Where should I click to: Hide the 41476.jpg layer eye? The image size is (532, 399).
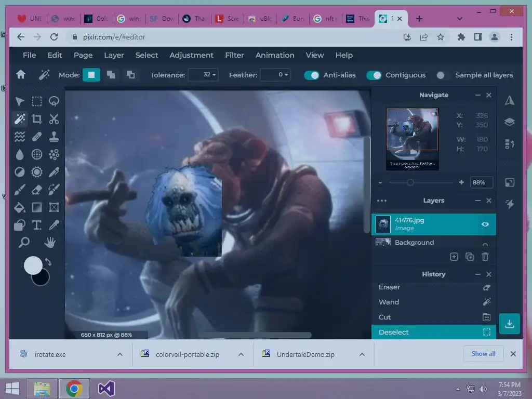[485, 224]
